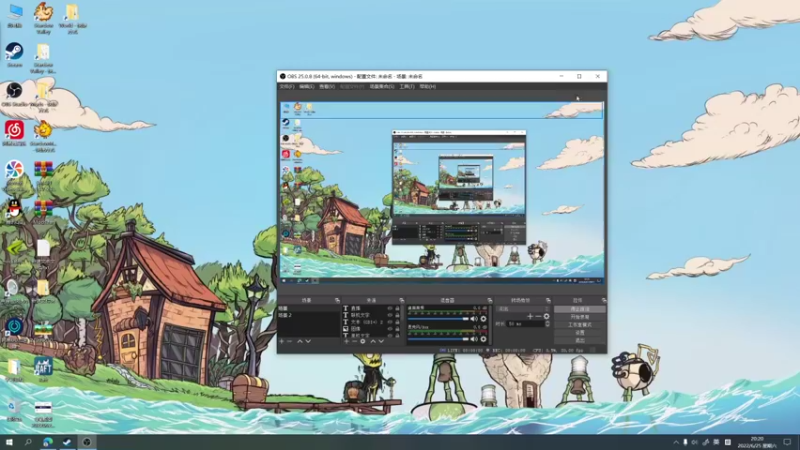Move the scene down with the down arrow
Viewport: 800px width, 450px height.
pyautogui.click(x=308, y=341)
